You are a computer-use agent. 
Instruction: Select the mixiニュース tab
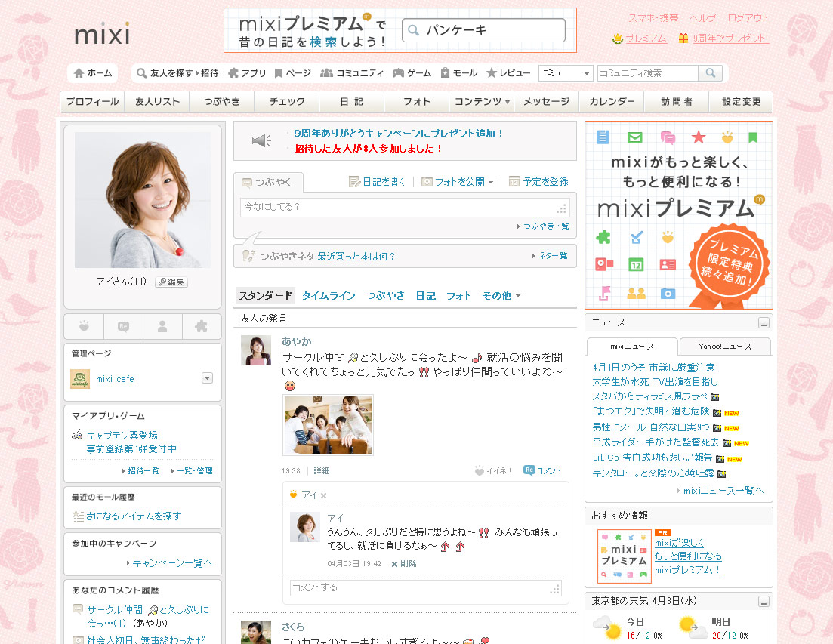coord(632,346)
